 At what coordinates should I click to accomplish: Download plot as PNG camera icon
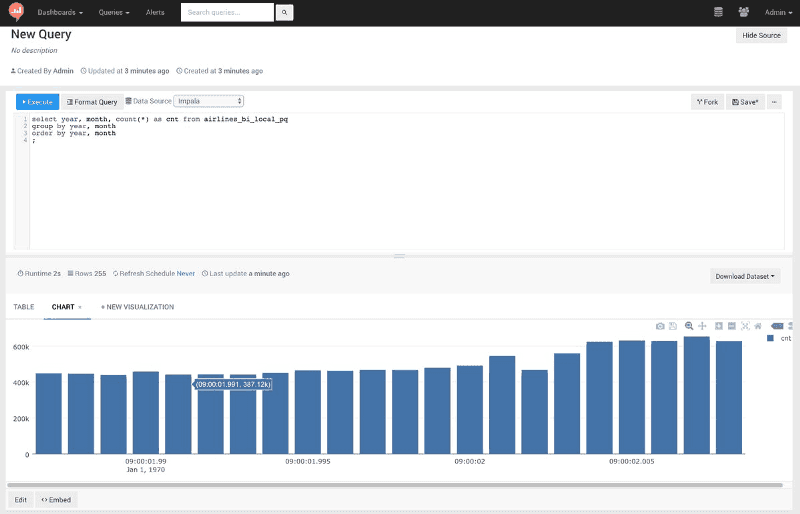[x=660, y=326]
